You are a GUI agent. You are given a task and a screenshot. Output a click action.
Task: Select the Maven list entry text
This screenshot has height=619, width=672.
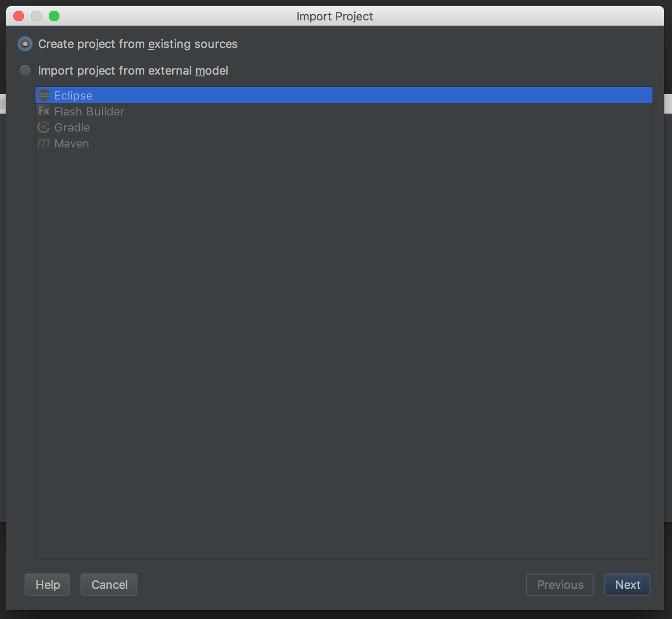pos(71,143)
